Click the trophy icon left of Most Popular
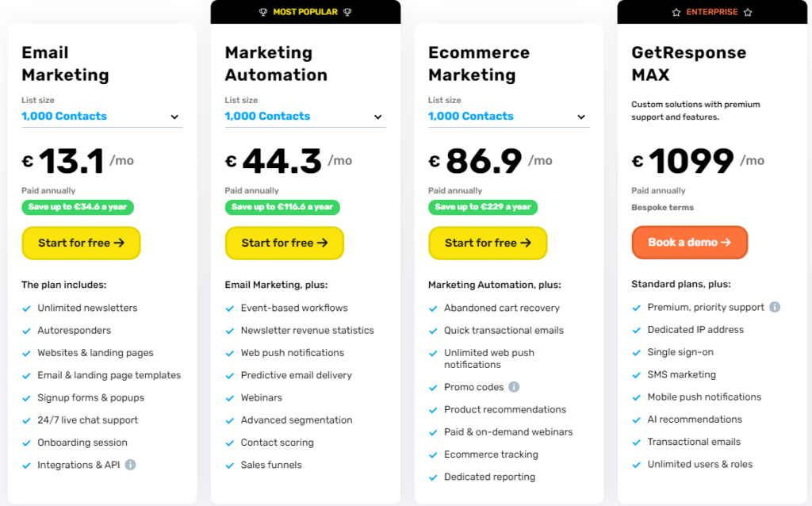 click(263, 12)
